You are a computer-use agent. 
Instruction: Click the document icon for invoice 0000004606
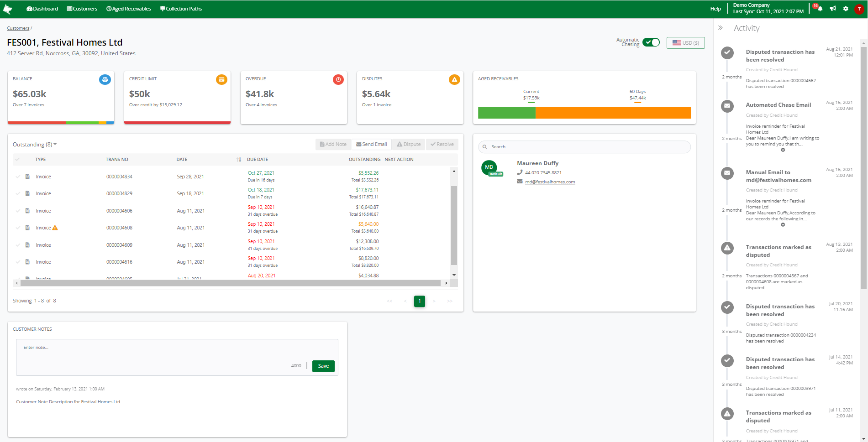point(27,211)
